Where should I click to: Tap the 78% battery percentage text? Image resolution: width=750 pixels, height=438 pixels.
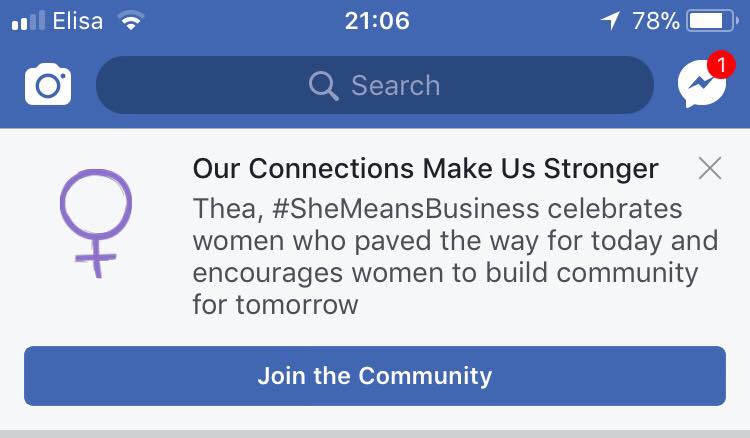656,21
